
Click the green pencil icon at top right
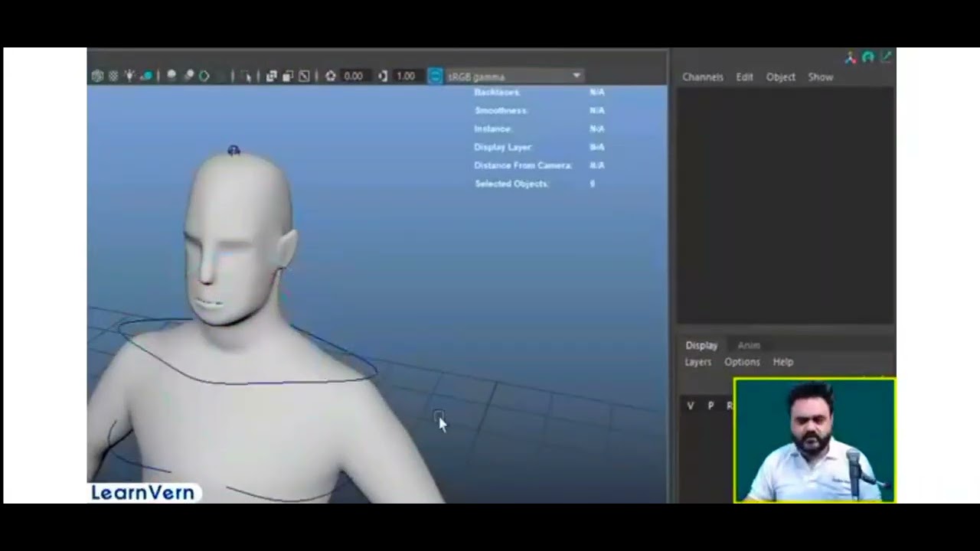887,57
